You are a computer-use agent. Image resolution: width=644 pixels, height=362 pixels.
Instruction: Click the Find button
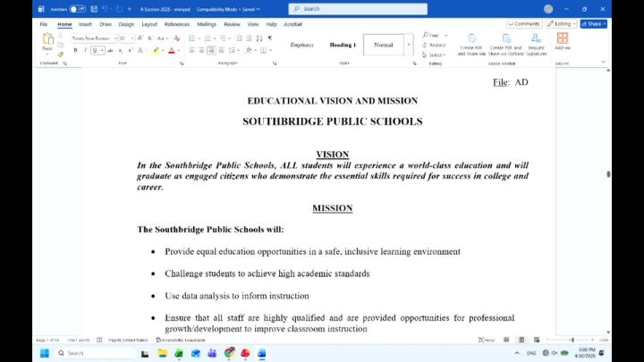pos(434,35)
